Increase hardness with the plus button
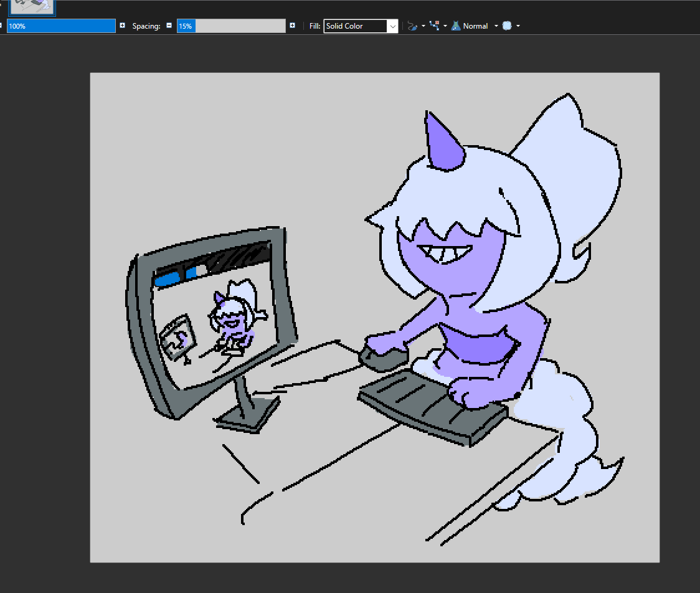Viewport: 700px width, 593px height. (x=122, y=26)
